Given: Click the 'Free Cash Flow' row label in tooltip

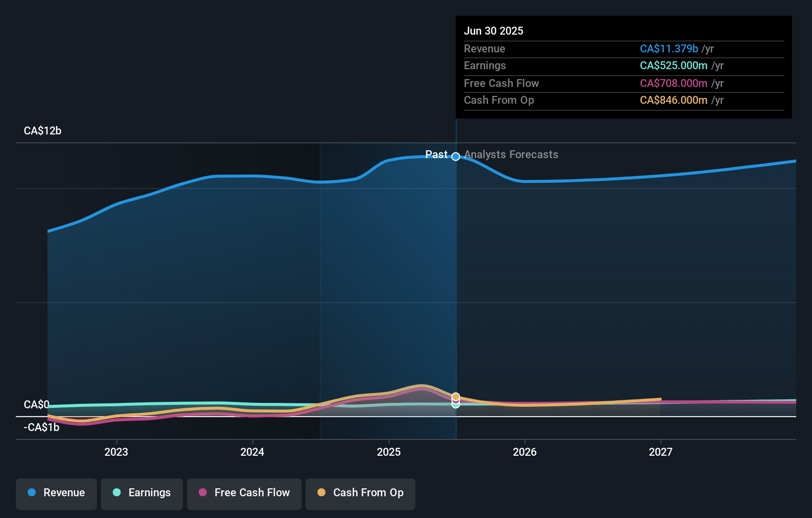Looking at the screenshot, I should tap(501, 84).
